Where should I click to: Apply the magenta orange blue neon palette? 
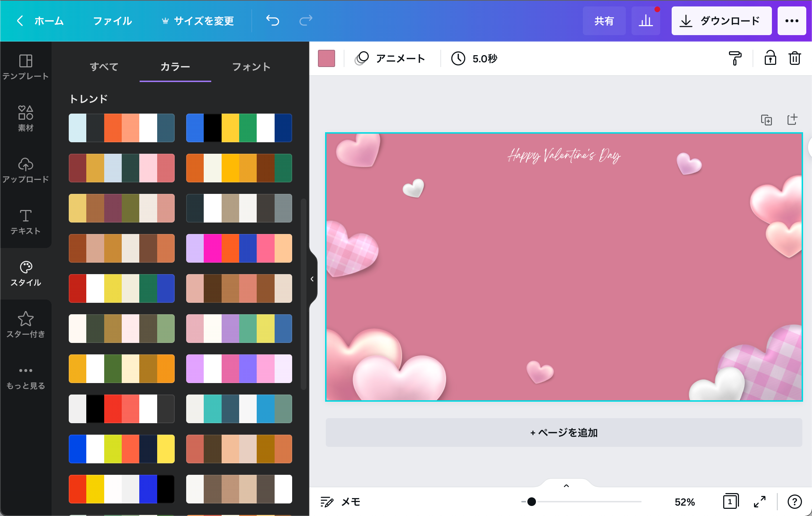pos(239,248)
